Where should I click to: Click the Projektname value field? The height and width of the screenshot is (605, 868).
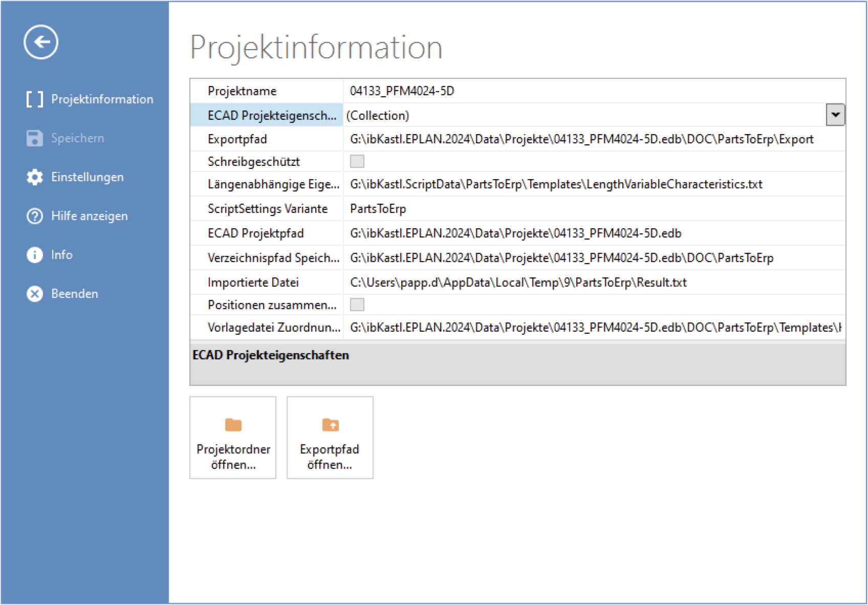[594, 91]
